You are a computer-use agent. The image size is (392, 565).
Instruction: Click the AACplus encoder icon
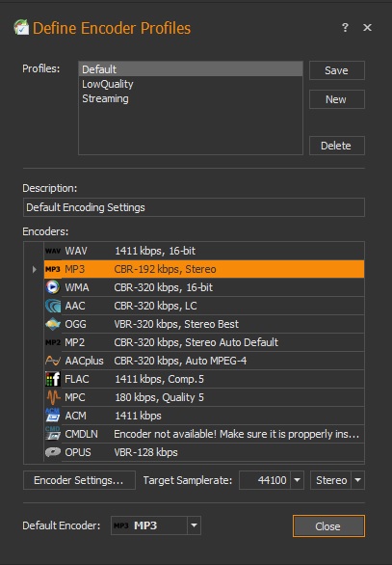[x=53, y=361]
